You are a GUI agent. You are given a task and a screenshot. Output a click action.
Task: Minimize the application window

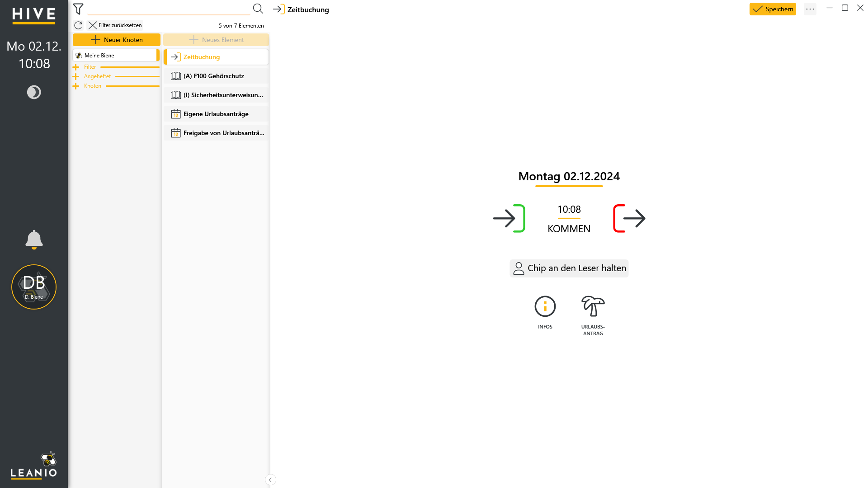pos(830,8)
